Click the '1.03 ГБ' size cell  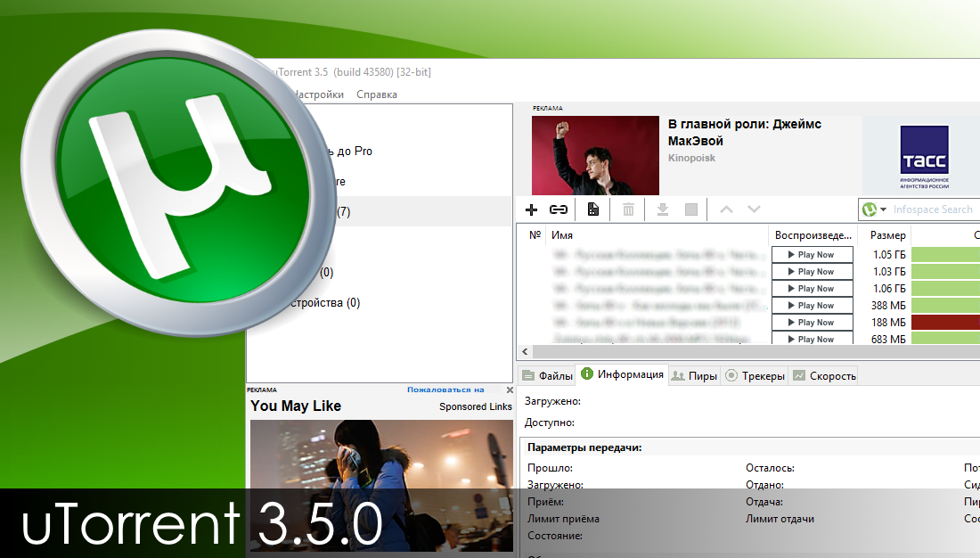[x=889, y=272]
